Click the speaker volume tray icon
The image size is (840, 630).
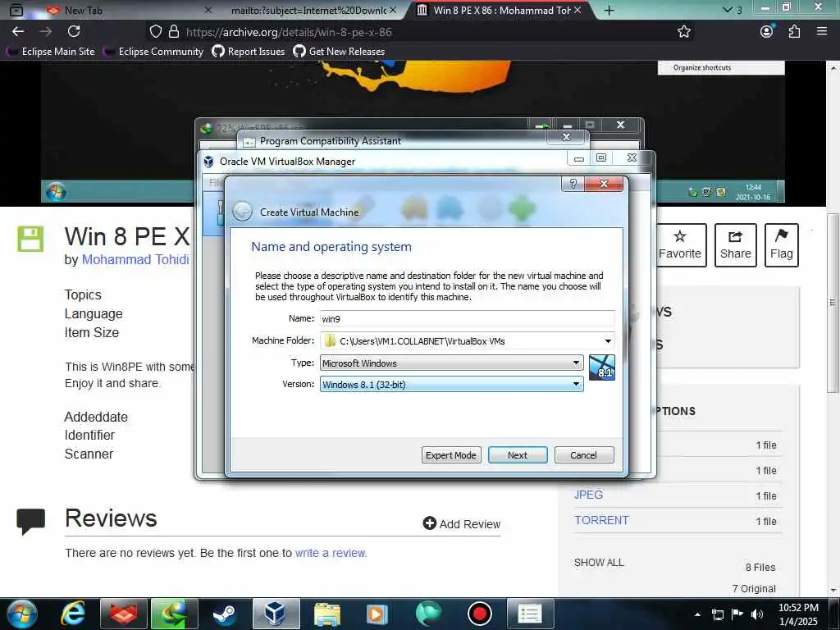click(x=756, y=614)
